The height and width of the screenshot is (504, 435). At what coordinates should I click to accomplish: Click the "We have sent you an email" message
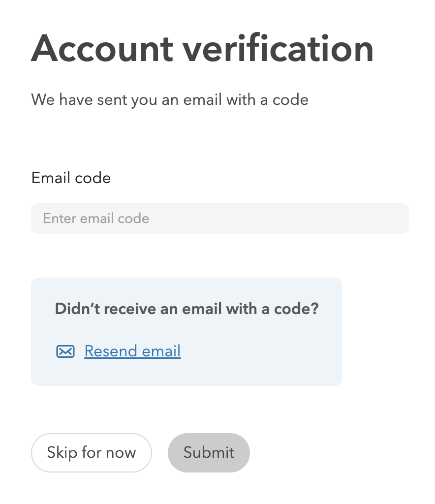(x=170, y=100)
